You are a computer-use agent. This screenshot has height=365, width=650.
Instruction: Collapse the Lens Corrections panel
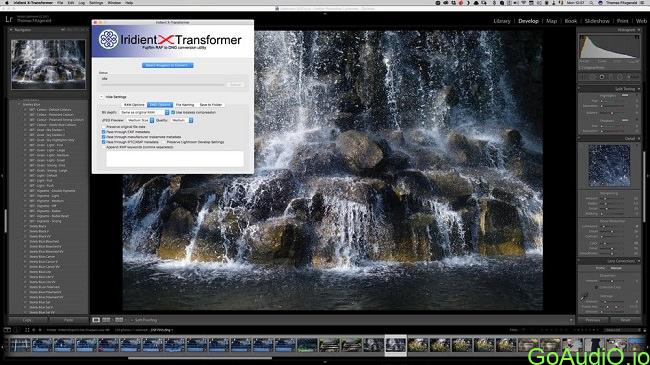(638, 261)
